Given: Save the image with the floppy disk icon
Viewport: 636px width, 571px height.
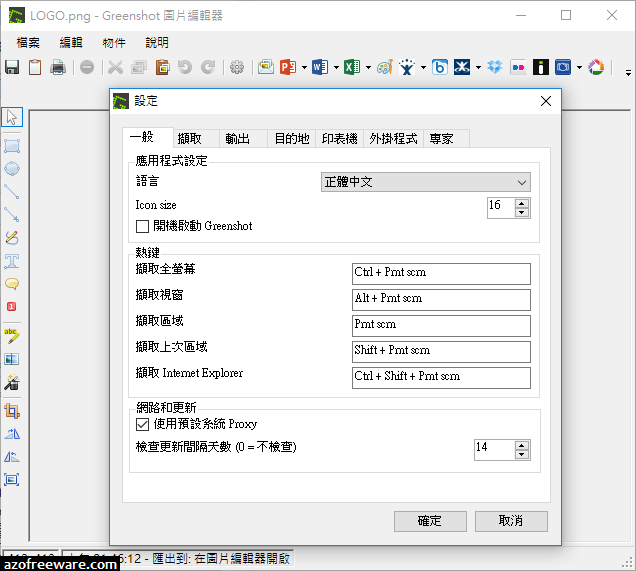Looking at the screenshot, I should coord(12,67).
